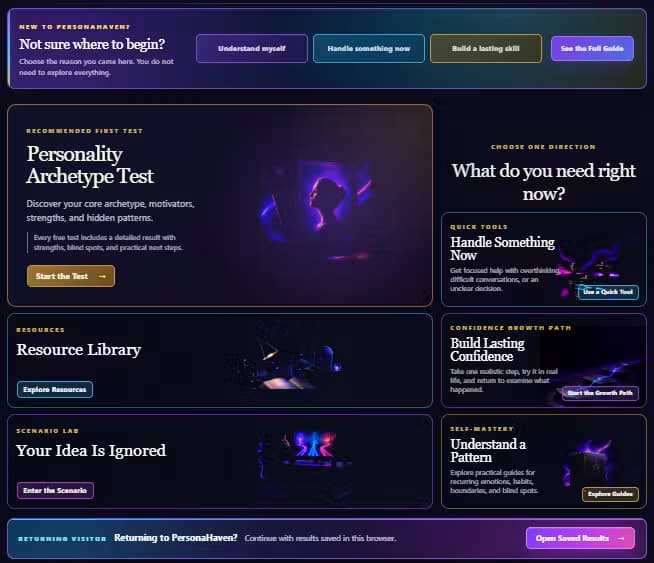The image size is (654, 563).
Task: Open the Personality Archetype Test silhouette image
Action: (x=319, y=209)
